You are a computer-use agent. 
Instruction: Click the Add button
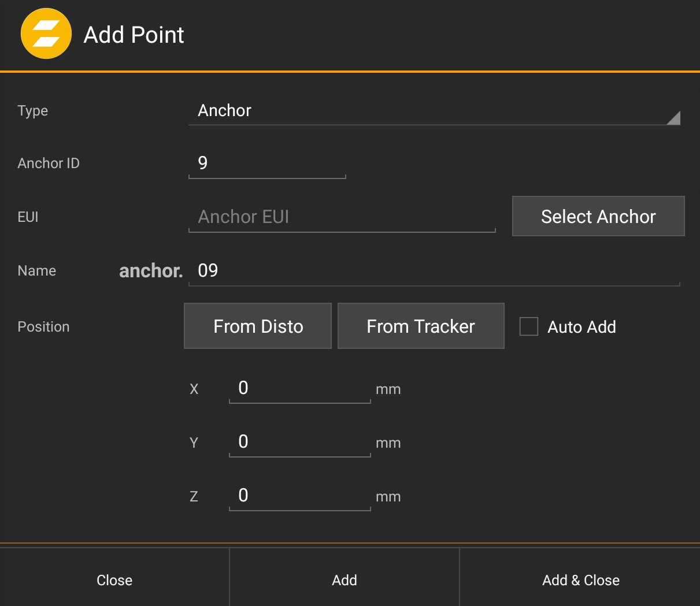pos(345,580)
